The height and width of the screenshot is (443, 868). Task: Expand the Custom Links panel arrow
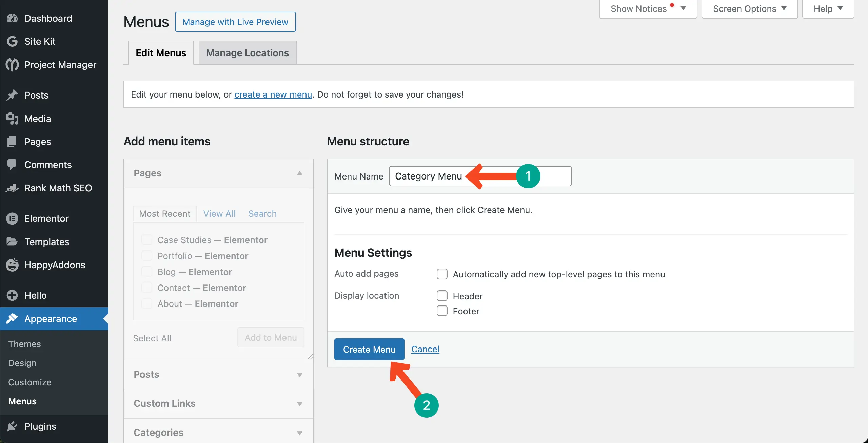pyautogui.click(x=300, y=404)
